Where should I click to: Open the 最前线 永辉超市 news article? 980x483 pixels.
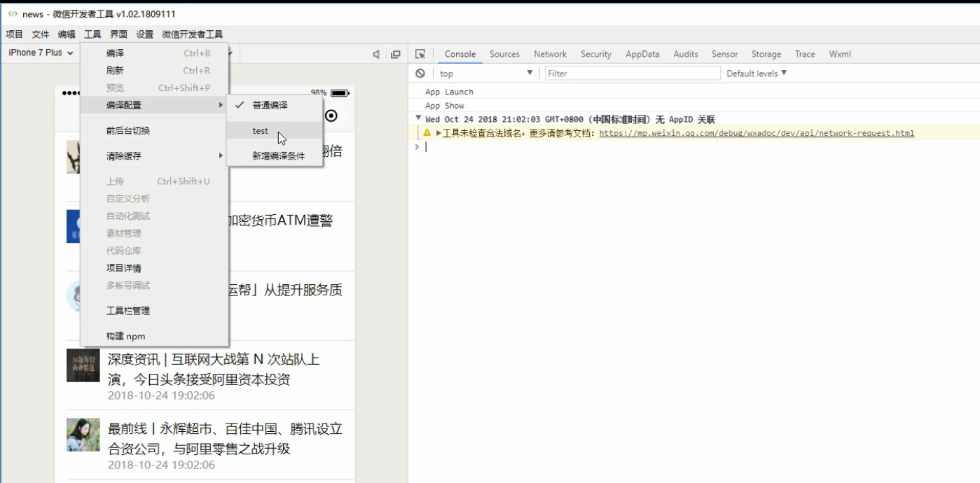[x=225, y=439]
